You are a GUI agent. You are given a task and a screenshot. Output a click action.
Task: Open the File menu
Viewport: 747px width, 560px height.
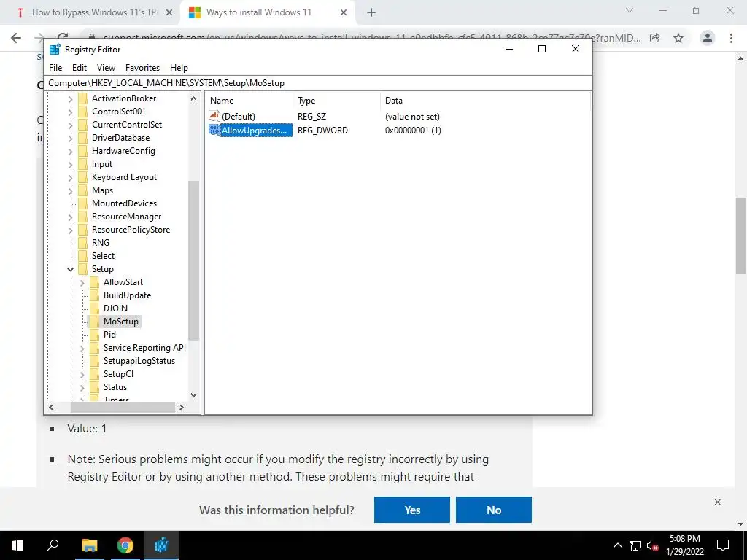point(55,68)
